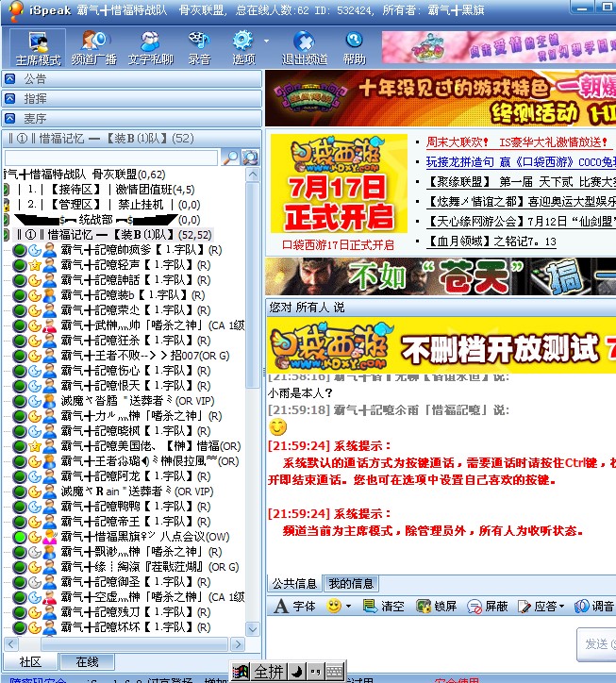Click the 字体 font button

pyautogui.click(x=294, y=607)
